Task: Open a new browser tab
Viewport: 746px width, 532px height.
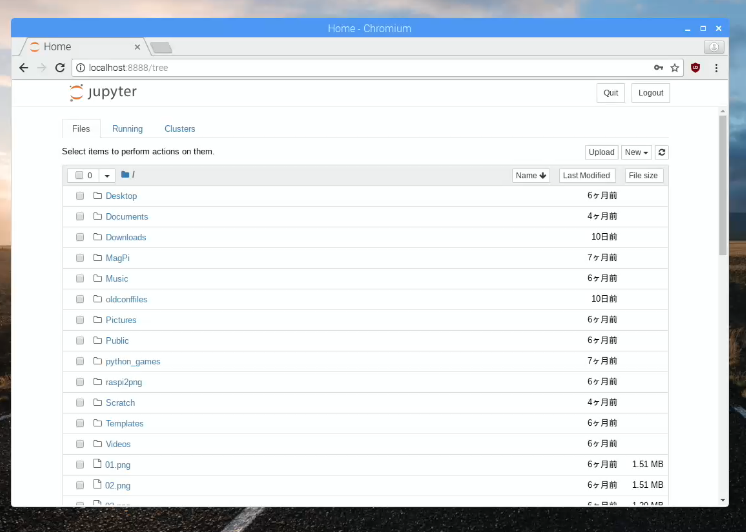Action: (x=161, y=47)
